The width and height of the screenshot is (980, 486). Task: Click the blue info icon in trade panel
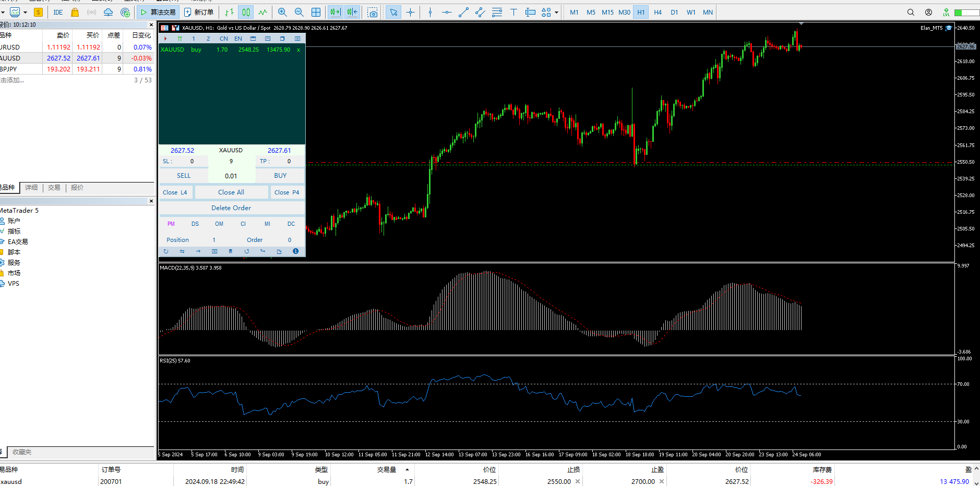click(x=295, y=251)
